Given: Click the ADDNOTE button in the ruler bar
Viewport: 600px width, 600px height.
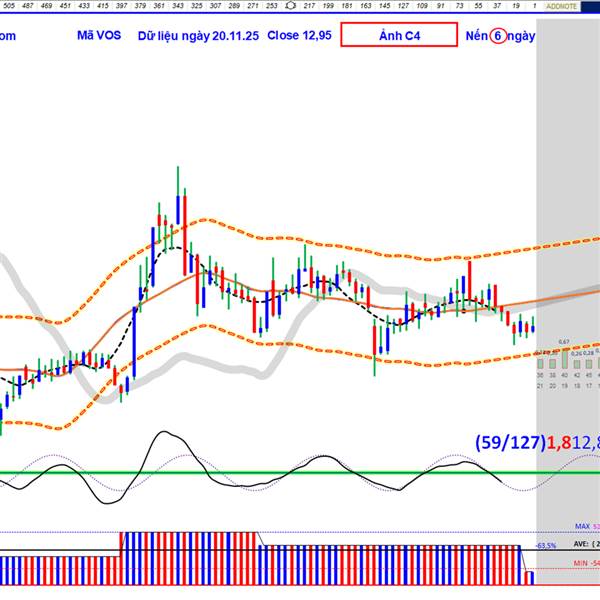Looking at the screenshot, I should coord(561,6).
